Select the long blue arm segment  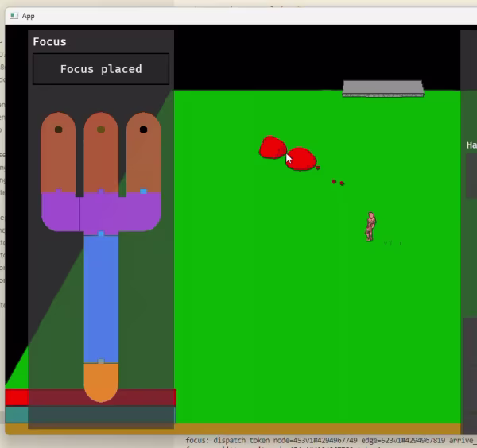click(x=101, y=299)
